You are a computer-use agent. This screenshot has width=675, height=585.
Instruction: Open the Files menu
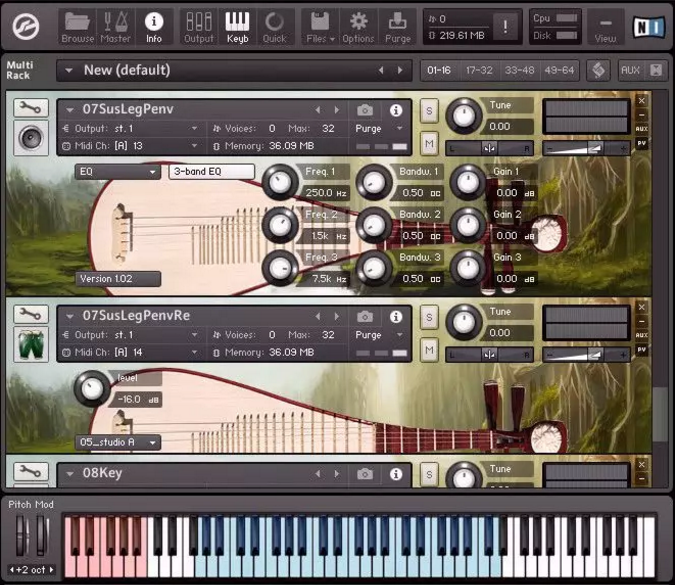coord(320,27)
